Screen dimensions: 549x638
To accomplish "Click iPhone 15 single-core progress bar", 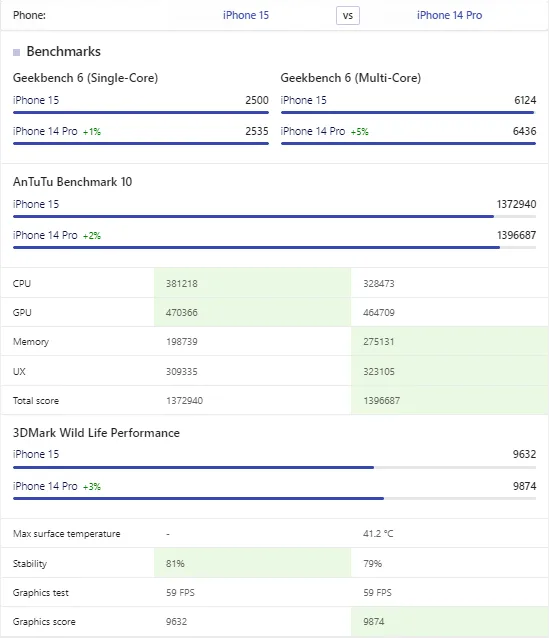I will click(141, 112).
